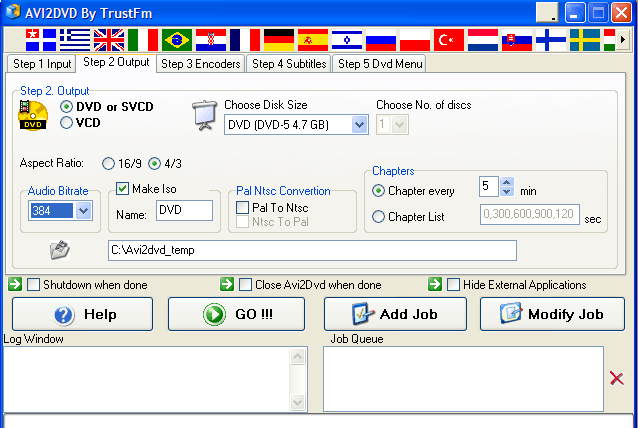The width and height of the screenshot is (638, 428).
Task: Select the Chapter List radio button
Action: (x=378, y=216)
